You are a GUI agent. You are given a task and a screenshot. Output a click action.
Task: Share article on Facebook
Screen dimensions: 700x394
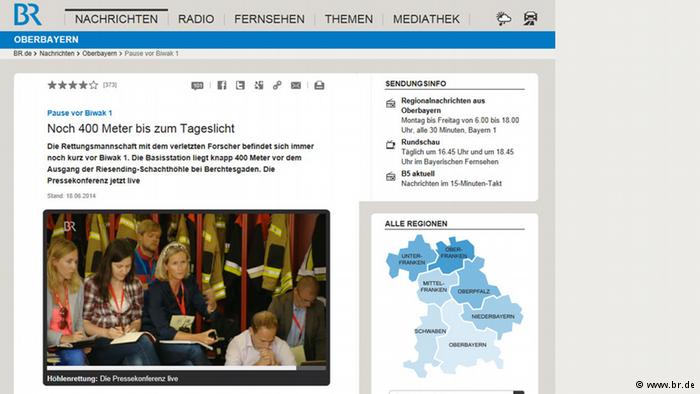222,85
